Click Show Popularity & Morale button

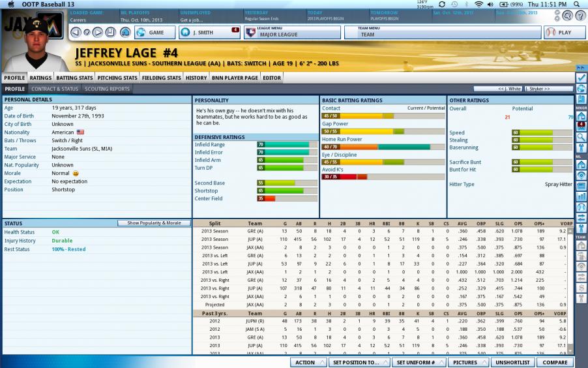[x=154, y=223]
